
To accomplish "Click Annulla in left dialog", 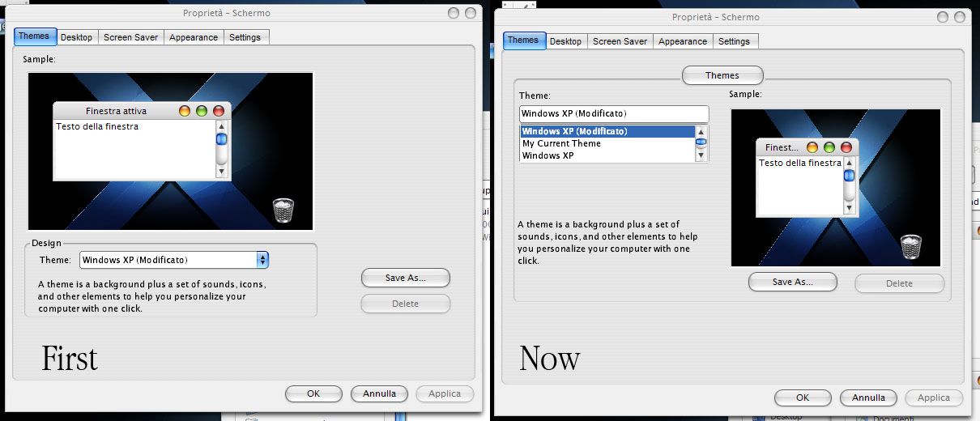I will pyautogui.click(x=380, y=393).
